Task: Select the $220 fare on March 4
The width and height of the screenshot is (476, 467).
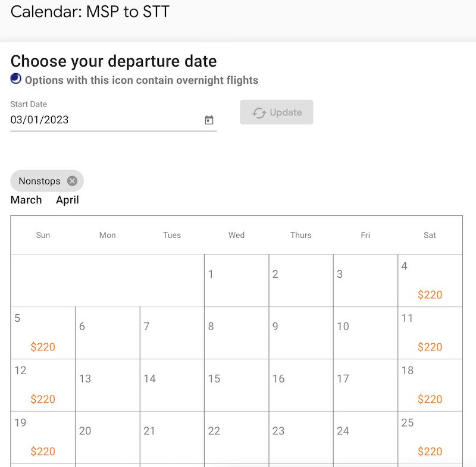Action: (430, 294)
